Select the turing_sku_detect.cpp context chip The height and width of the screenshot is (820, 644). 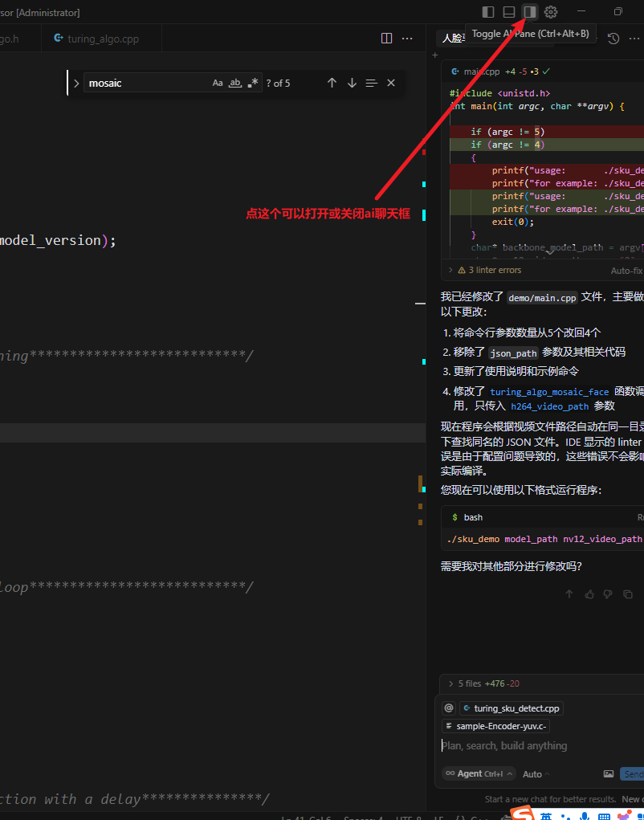click(x=512, y=708)
